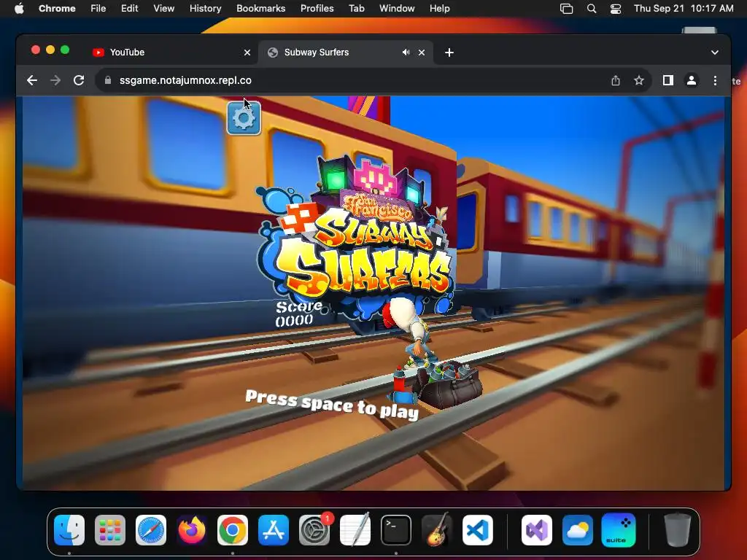Close the Subway Surfers tab

click(x=422, y=52)
